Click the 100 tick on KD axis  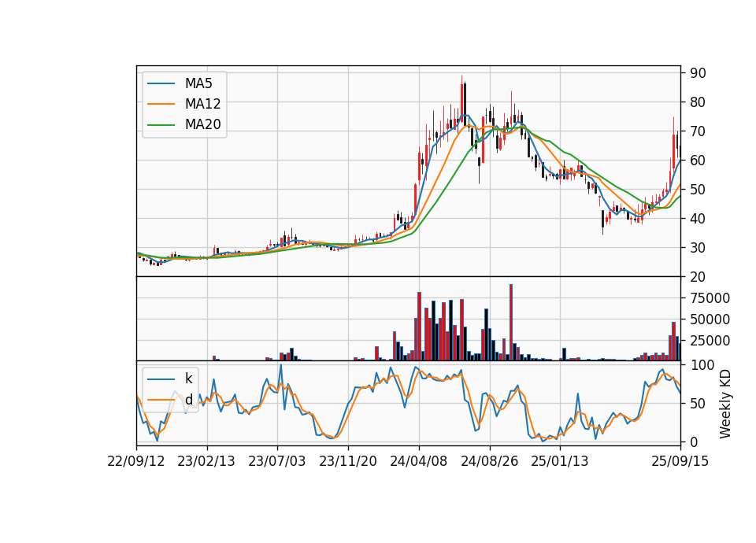click(702, 365)
